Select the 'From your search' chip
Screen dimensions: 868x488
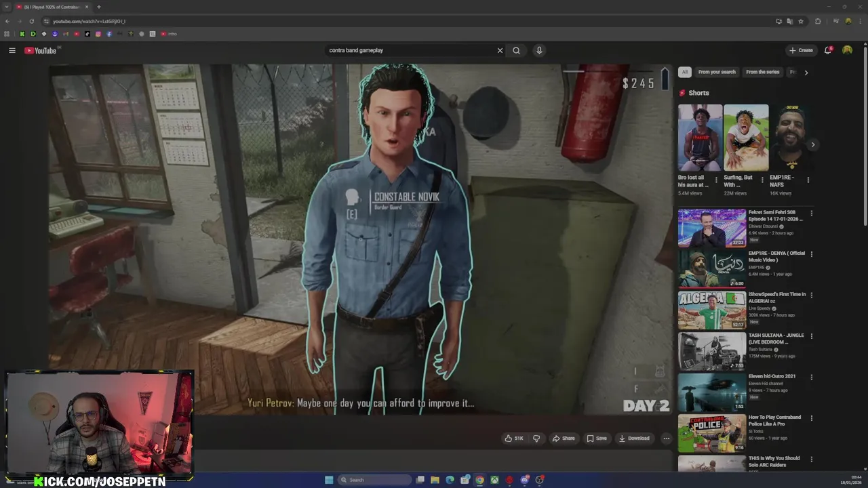tap(717, 72)
